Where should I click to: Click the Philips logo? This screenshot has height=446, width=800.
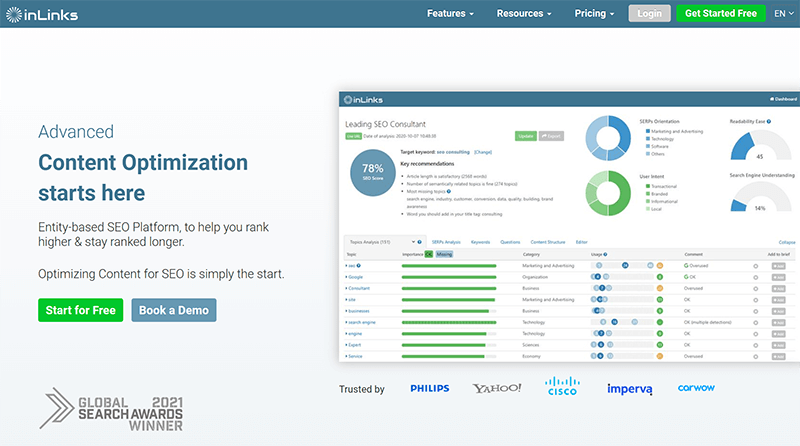tap(430, 388)
